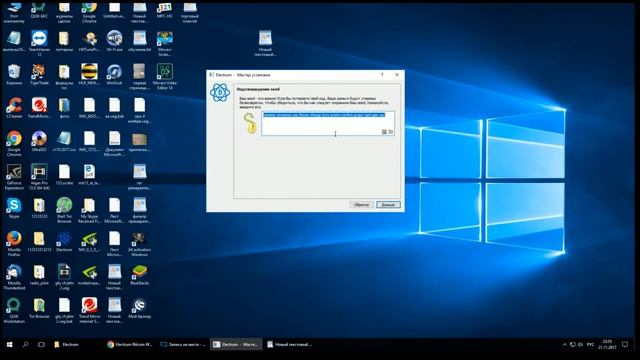Viewport: 640px width, 360px height.
Task: Close the Electrum install wizard window
Action: tap(397, 75)
